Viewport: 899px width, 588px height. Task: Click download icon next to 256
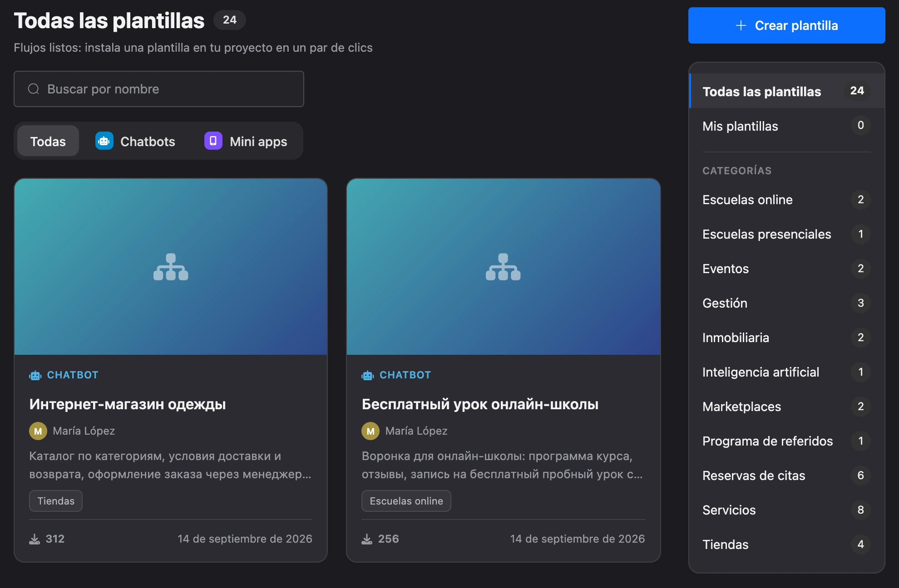[x=367, y=539]
